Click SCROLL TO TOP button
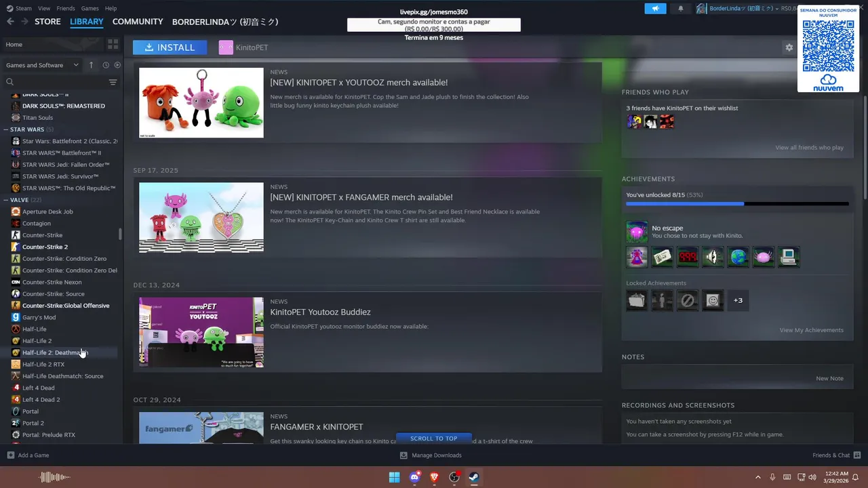This screenshot has width=868, height=488. 434,439
